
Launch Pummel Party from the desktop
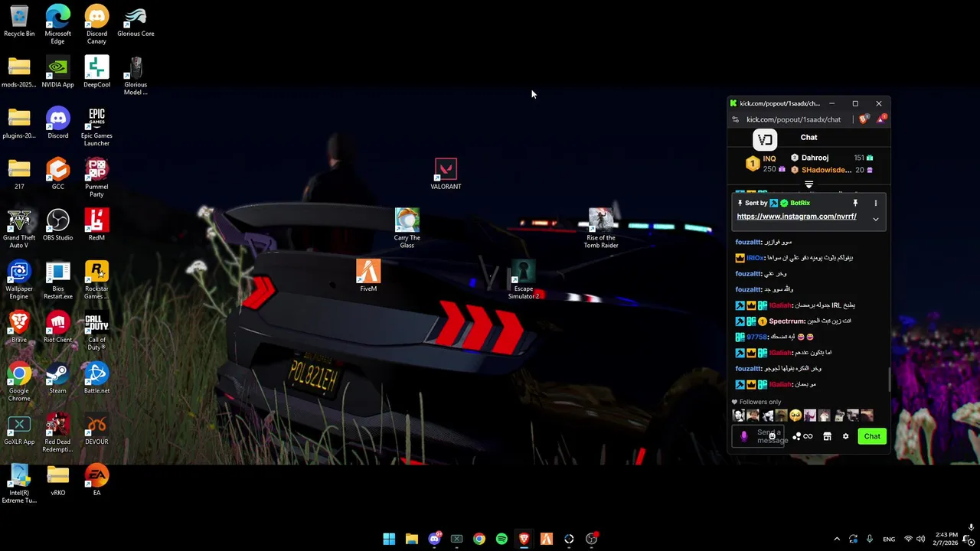click(x=96, y=178)
